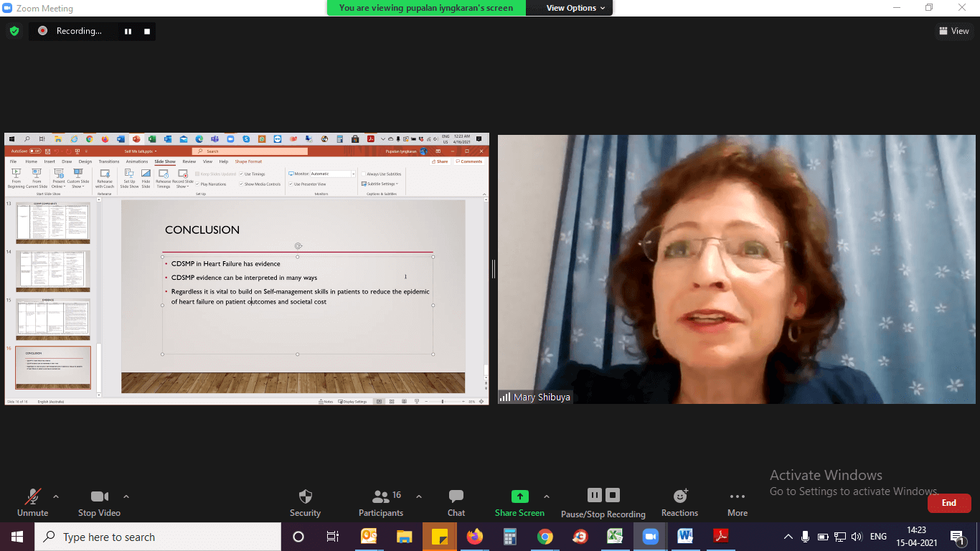This screenshot has height=551, width=980.
Task: Click Notes in PowerPoint status bar
Action: (x=326, y=402)
